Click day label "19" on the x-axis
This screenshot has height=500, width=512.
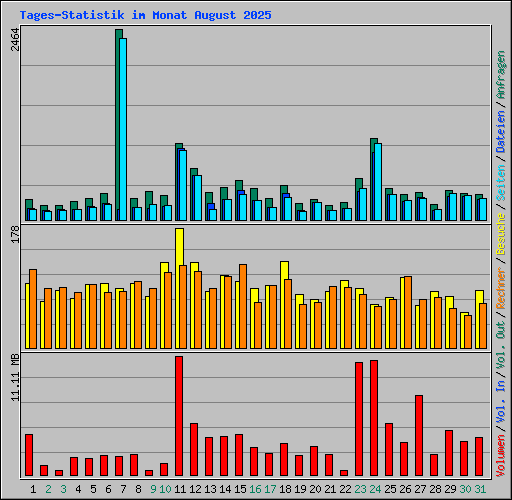tap(300, 489)
